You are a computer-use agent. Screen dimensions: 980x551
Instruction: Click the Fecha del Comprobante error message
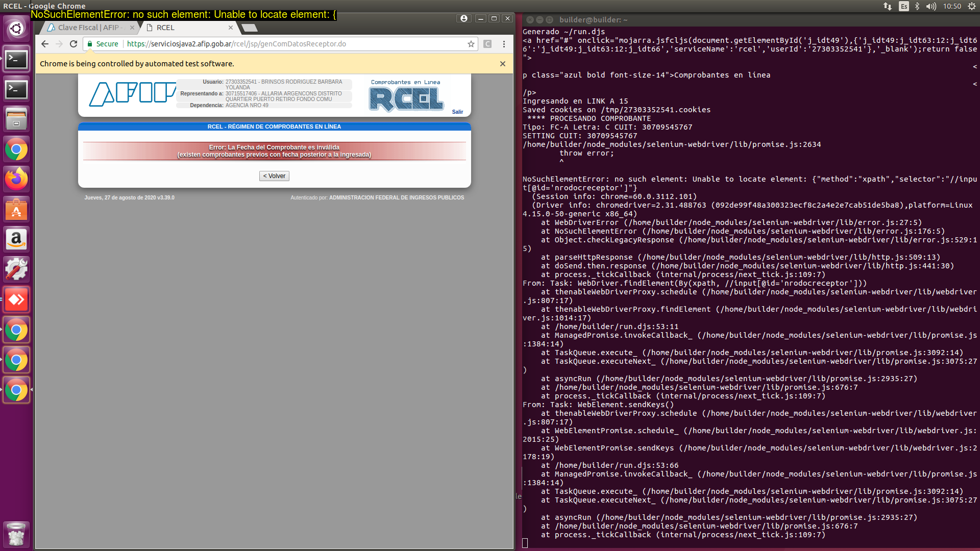[274, 151]
